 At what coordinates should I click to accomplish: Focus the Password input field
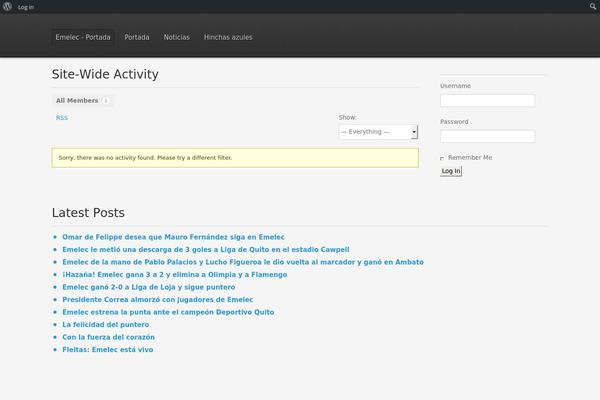pos(488,136)
